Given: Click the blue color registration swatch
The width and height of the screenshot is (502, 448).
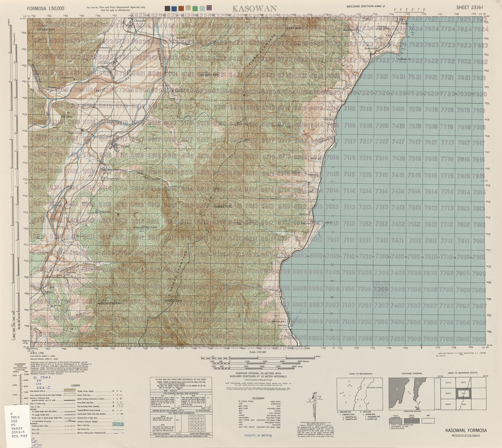Looking at the screenshot, I should click(x=174, y=9).
